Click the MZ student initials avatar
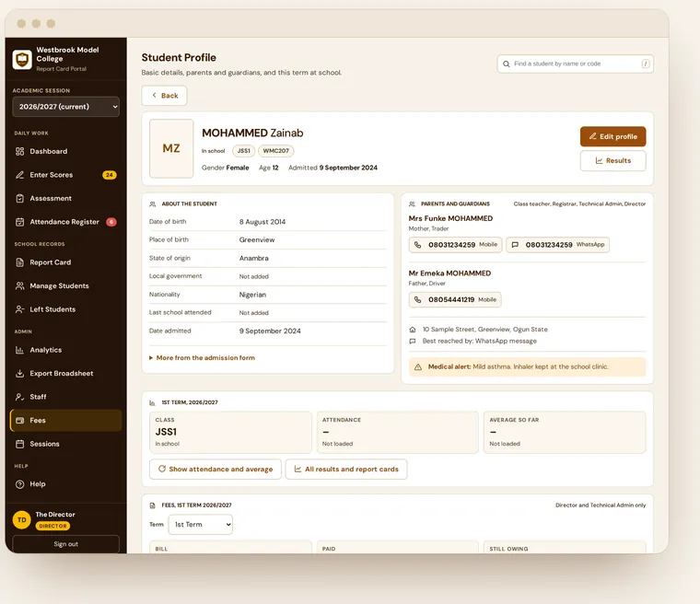The image size is (700, 604). coord(171,148)
